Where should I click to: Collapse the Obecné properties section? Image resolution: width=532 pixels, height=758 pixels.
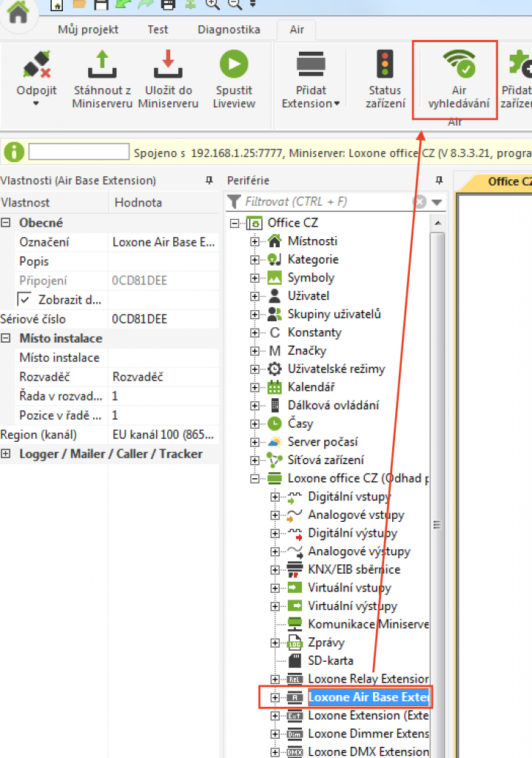pos(6,223)
